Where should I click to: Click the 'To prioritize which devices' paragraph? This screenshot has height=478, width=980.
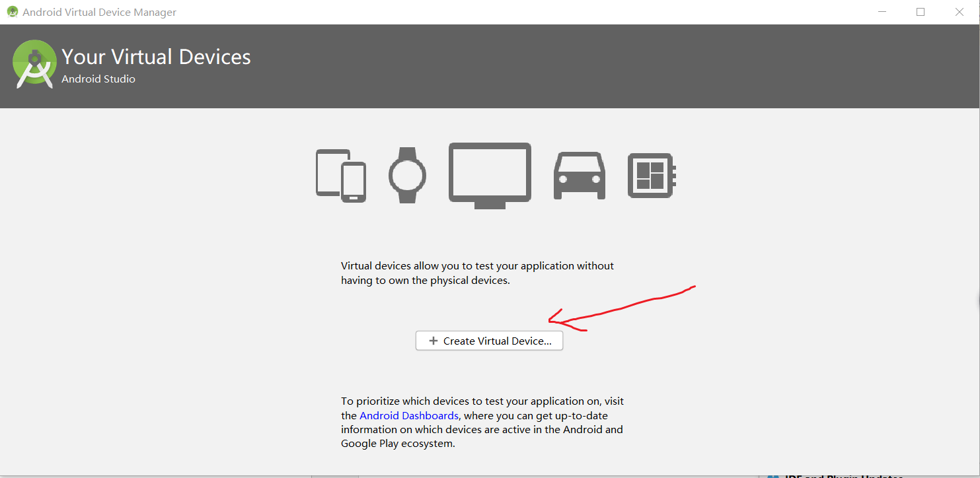482,423
